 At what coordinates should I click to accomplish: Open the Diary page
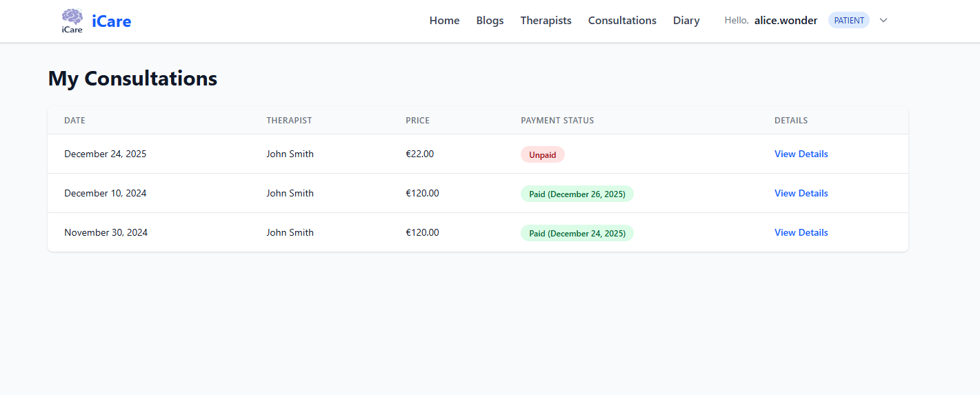click(x=686, y=21)
